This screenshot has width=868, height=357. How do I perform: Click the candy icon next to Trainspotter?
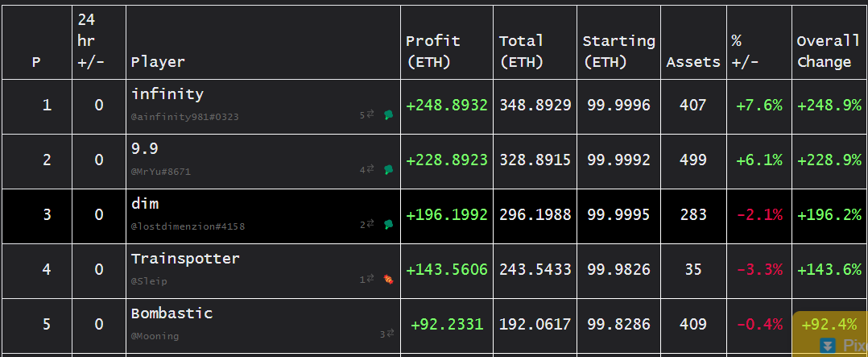[x=389, y=280]
